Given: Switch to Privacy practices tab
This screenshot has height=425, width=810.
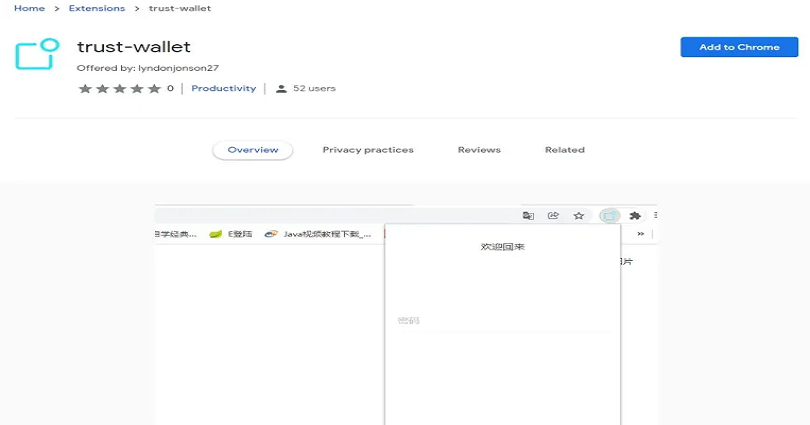Looking at the screenshot, I should pyautogui.click(x=368, y=150).
